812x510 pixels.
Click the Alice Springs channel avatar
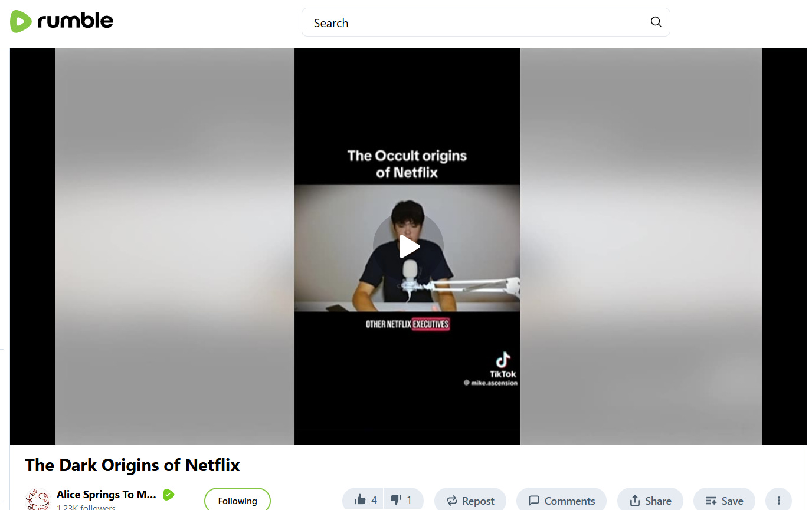(38, 500)
